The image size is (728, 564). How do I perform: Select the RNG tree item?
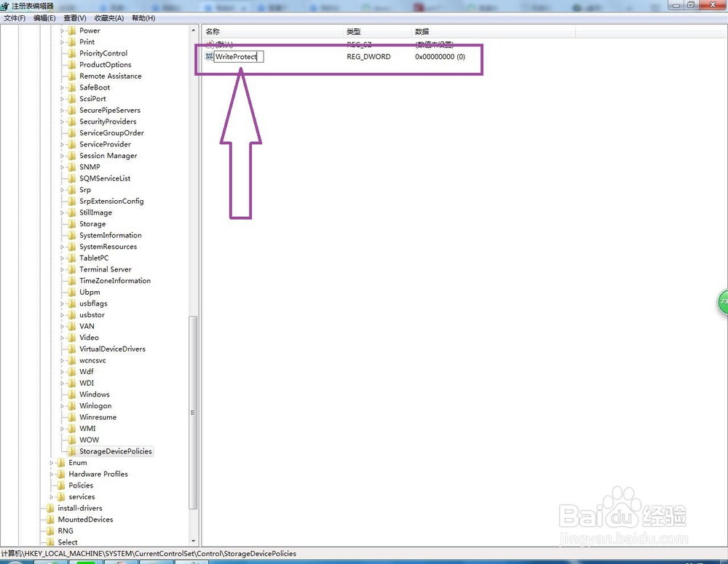click(66, 531)
